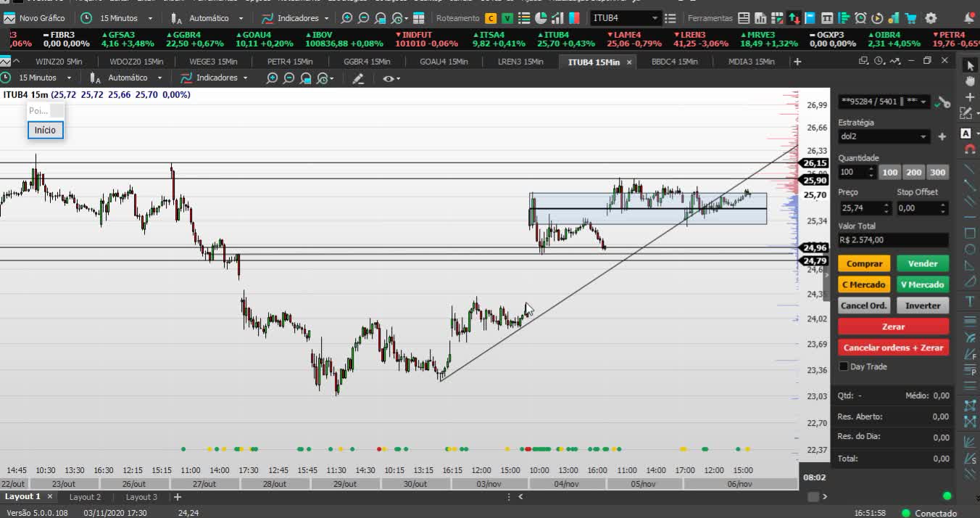Screen dimensions: 980x518
Task: Switch to BBDC4 15Min tab
Action: click(x=674, y=62)
